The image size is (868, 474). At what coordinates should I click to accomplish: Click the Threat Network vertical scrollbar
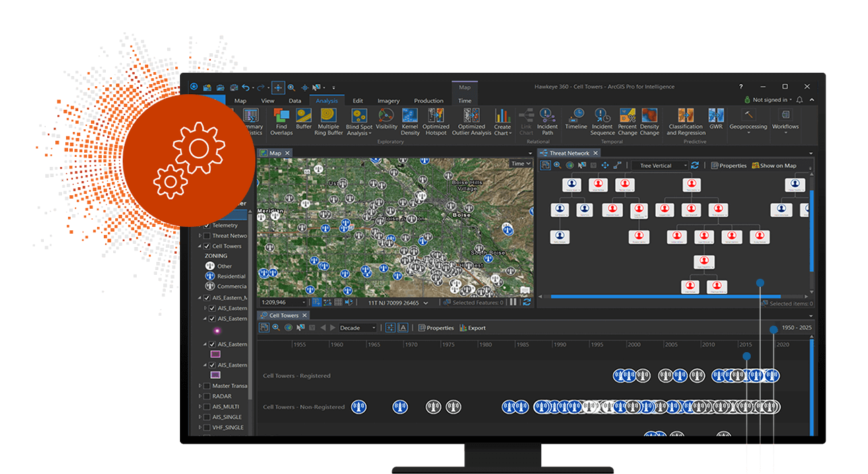point(811,230)
